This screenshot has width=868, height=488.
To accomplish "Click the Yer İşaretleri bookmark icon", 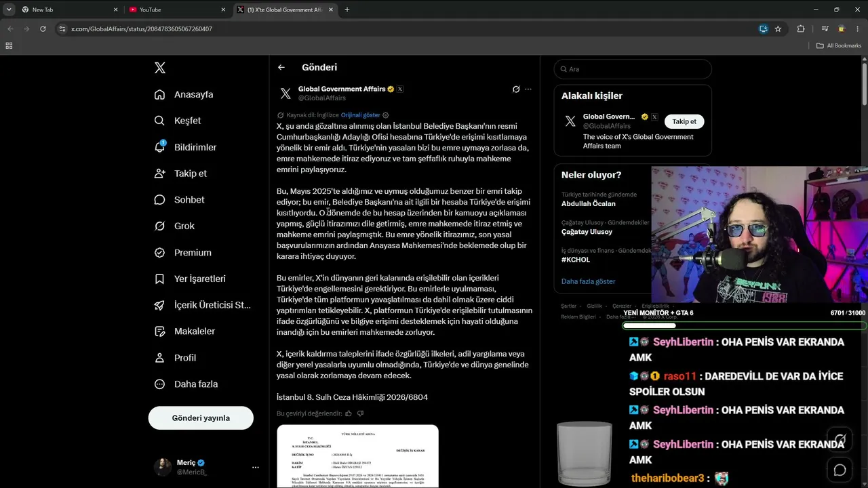I will [x=159, y=279].
